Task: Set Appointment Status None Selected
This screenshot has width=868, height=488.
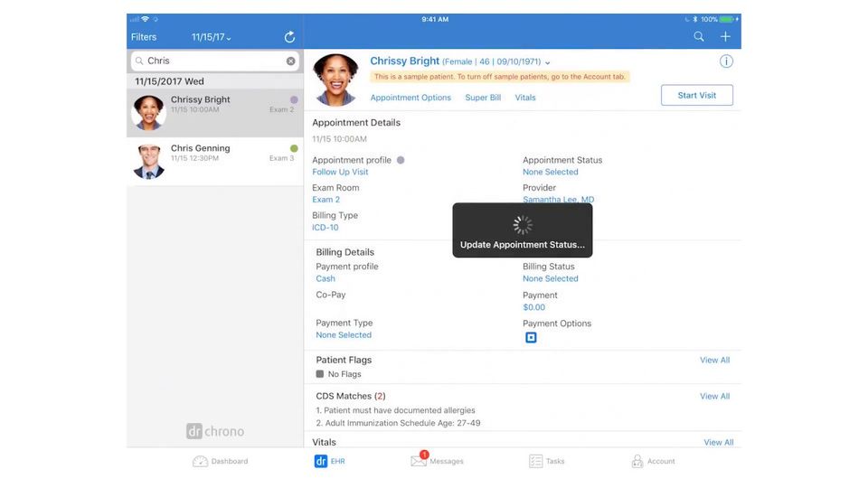Action: pyautogui.click(x=551, y=172)
